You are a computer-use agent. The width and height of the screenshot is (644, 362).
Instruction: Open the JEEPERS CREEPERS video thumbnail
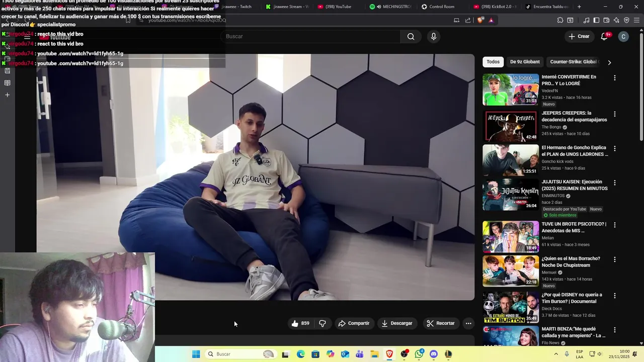(511, 126)
